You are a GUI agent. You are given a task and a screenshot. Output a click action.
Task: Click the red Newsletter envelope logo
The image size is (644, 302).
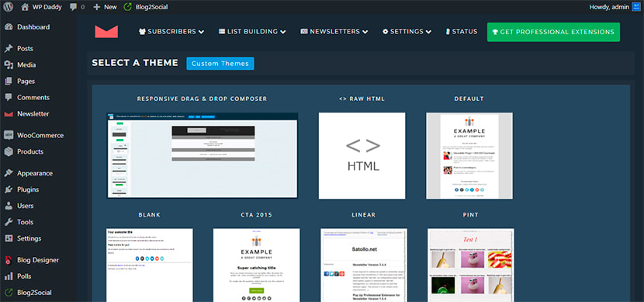pyautogui.click(x=106, y=32)
